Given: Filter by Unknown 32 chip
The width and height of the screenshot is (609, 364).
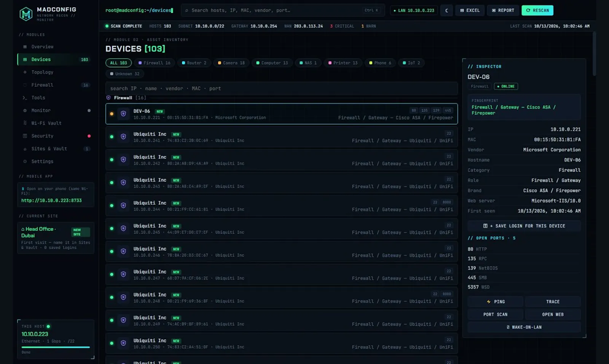Looking at the screenshot, I should [125, 74].
